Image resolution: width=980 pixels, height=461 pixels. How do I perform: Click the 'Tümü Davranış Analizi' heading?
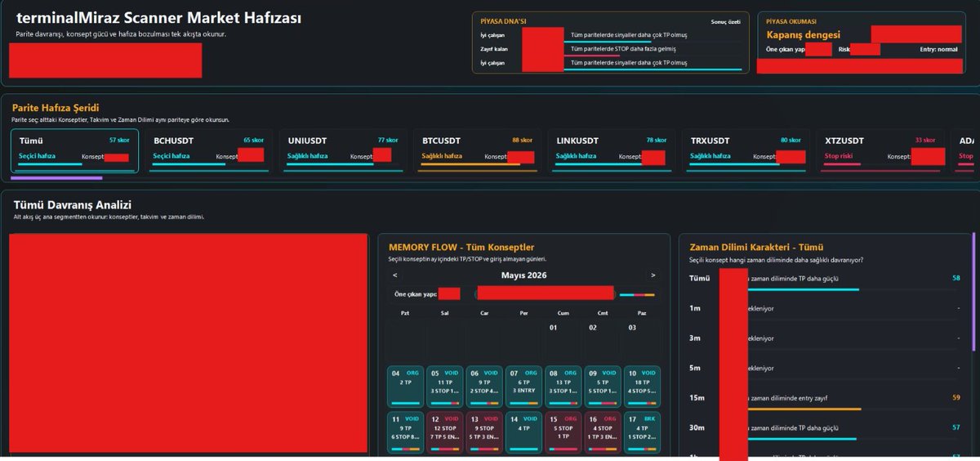pos(73,205)
